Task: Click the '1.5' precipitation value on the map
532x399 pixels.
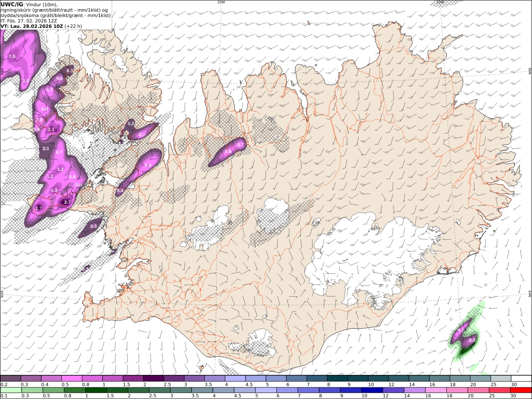Action: [12, 56]
